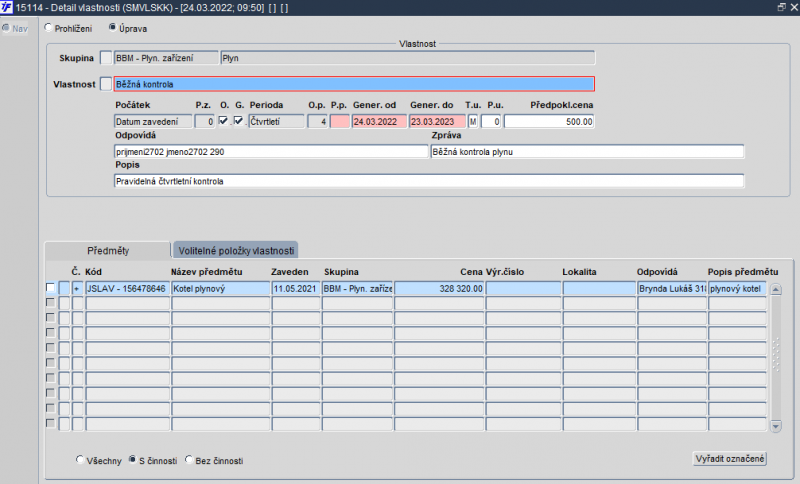Viewport: 800px width, 484px height.
Task: Click the P.z. field with value 0
Action: (205, 121)
